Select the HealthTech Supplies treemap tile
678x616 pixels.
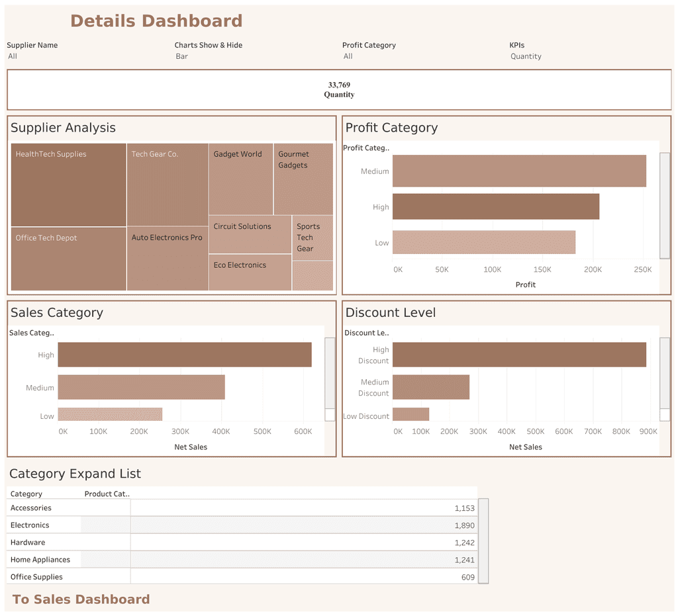pos(68,185)
